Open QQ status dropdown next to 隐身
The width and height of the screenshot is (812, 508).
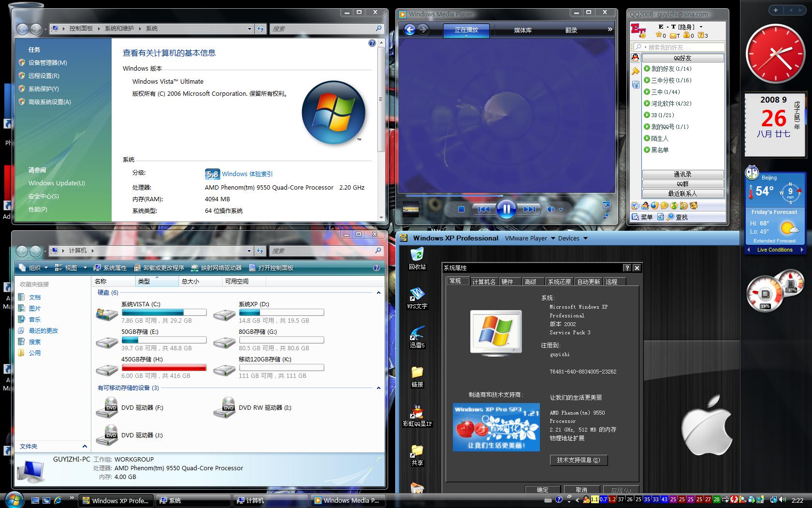pos(701,27)
